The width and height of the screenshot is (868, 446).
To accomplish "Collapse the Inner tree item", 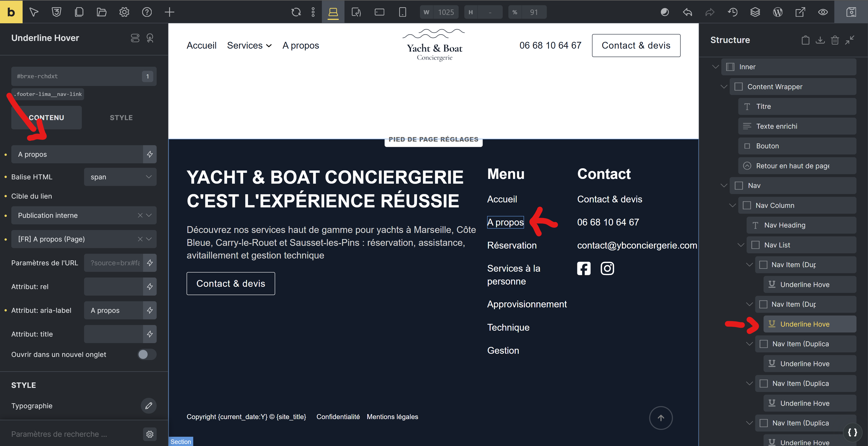I will [715, 67].
